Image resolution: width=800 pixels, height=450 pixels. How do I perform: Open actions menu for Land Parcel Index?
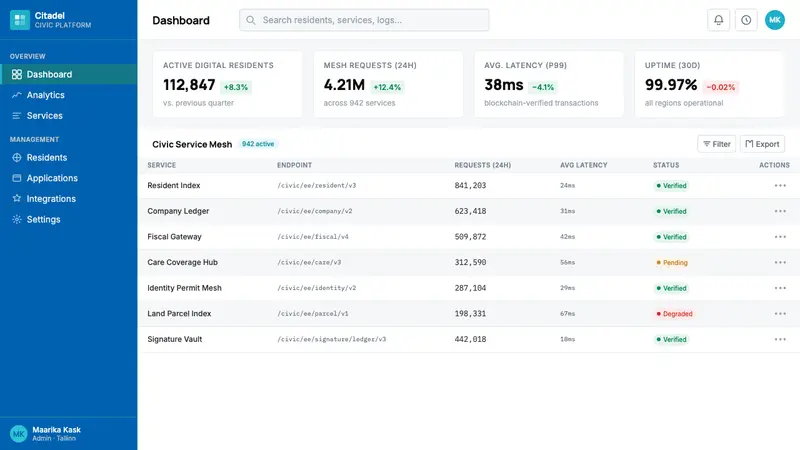click(x=780, y=314)
